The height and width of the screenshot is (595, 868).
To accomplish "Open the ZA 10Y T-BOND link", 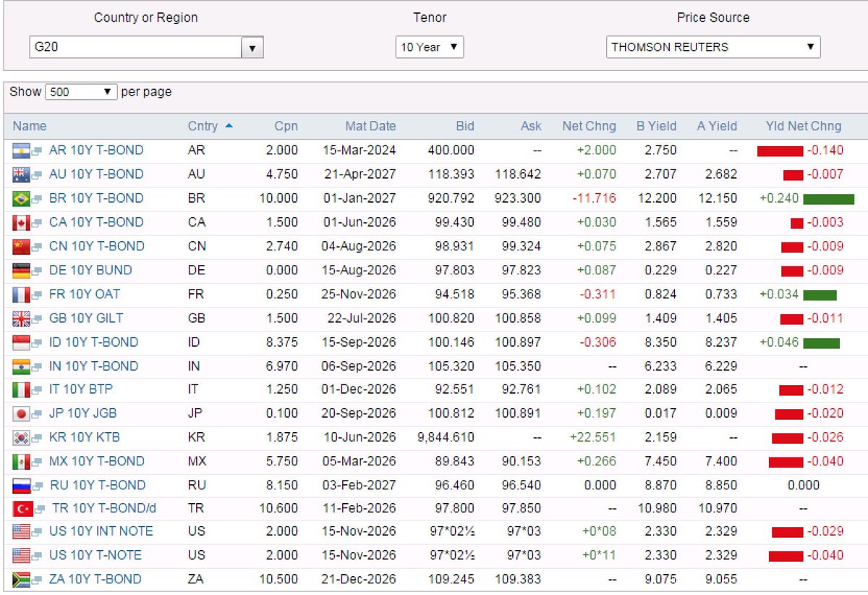I will [95, 580].
